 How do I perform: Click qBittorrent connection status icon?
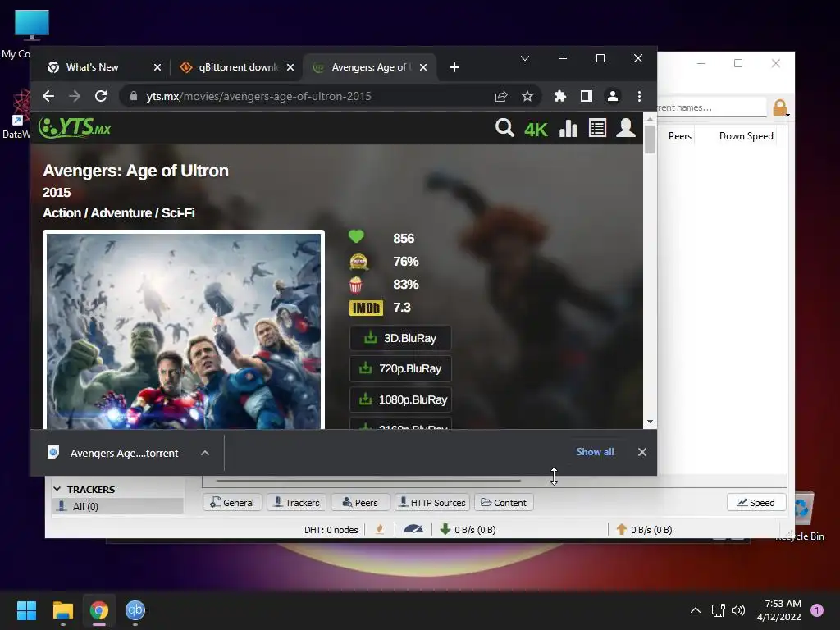pos(380,529)
